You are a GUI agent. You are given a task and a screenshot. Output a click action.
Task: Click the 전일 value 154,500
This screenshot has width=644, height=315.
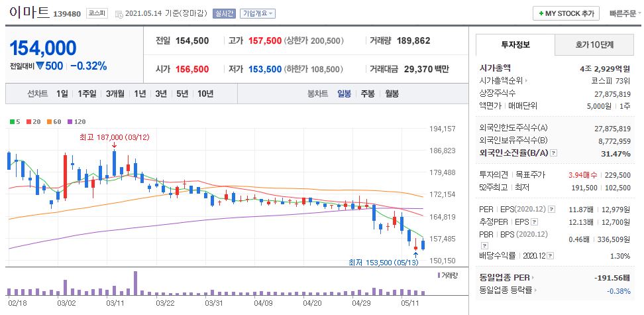click(x=191, y=40)
